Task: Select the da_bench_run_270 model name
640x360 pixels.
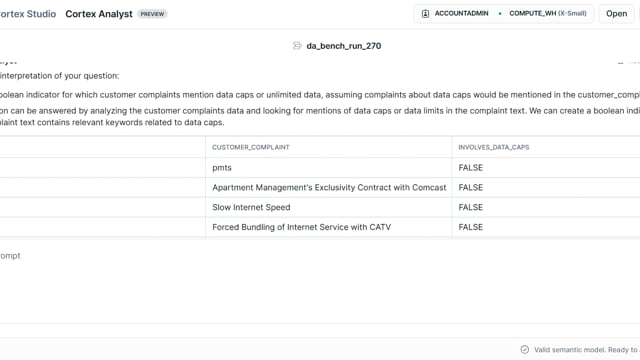Action: point(344,46)
